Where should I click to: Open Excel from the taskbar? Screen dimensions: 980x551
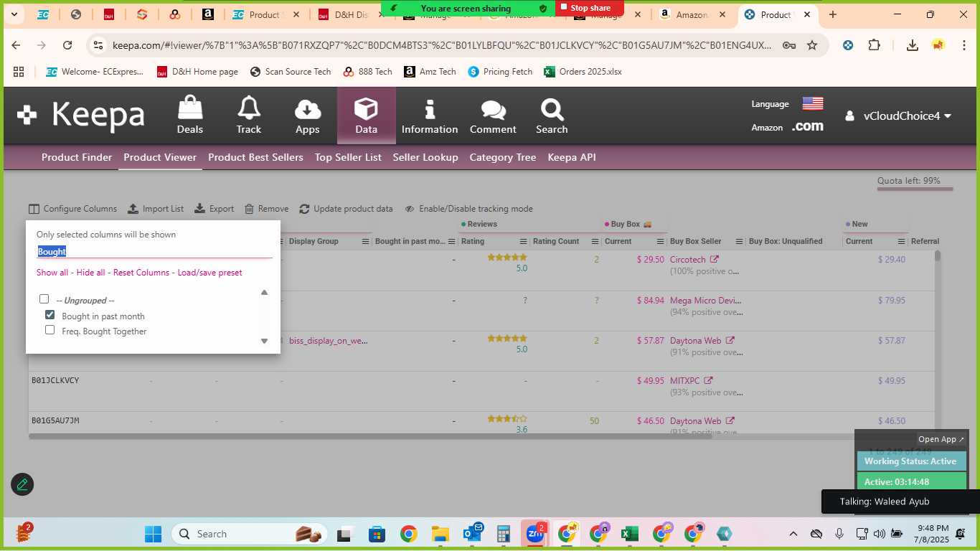(x=629, y=534)
